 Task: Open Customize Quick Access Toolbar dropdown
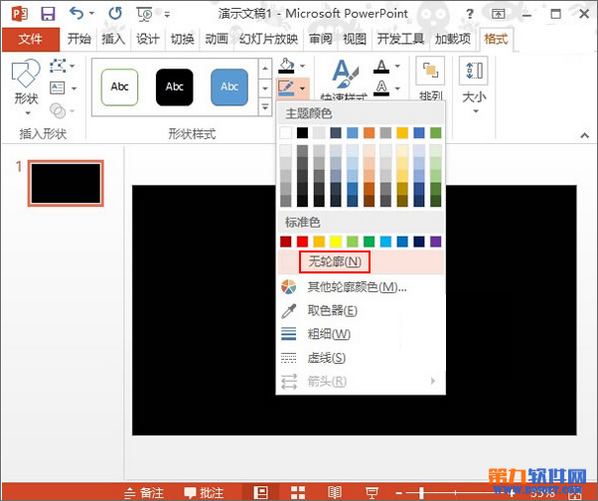(x=167, y=14)
